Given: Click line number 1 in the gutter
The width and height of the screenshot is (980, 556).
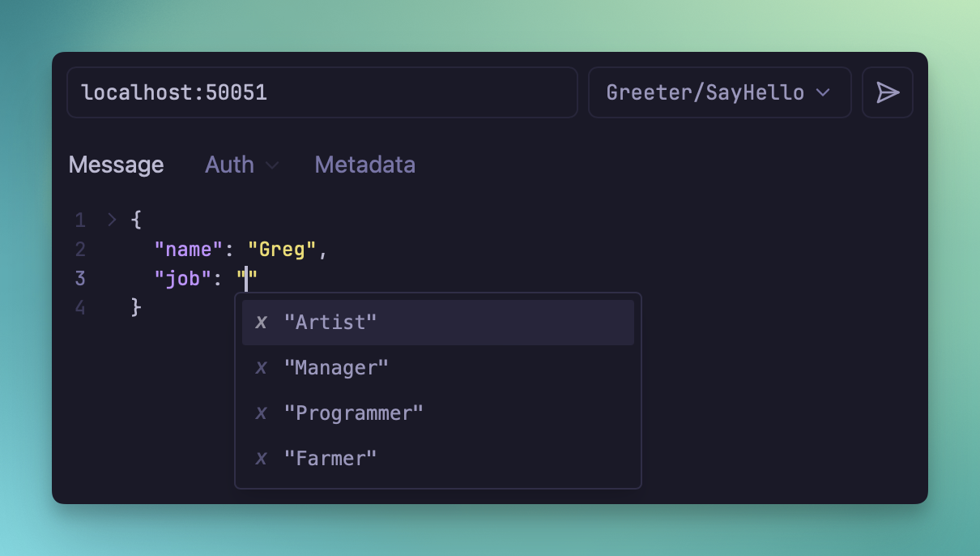Looking at the screenshot, I should click(80, 220).
